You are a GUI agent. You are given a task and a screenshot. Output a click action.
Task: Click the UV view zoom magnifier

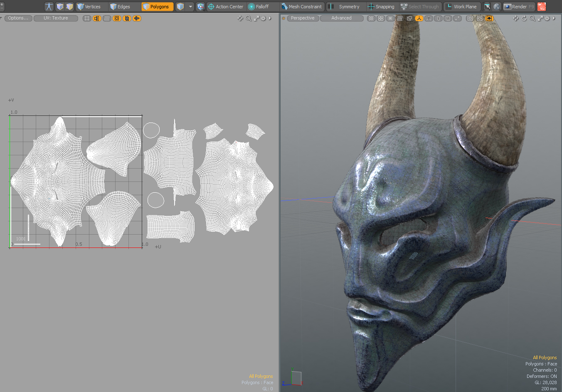(x=249, y=18)
